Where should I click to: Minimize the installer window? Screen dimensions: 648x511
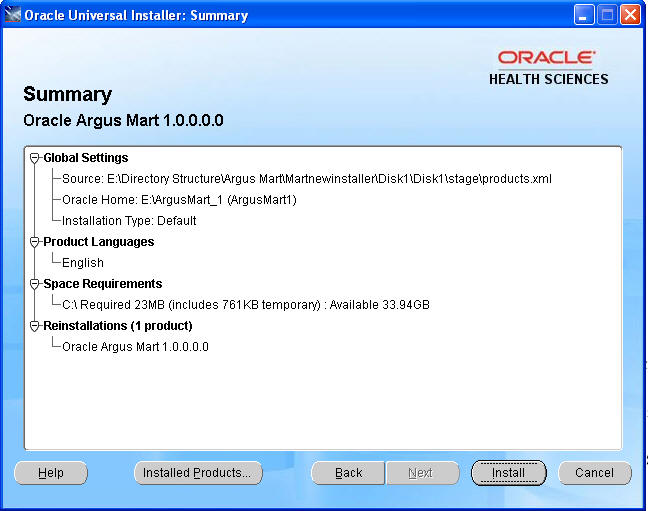[584, 15]
